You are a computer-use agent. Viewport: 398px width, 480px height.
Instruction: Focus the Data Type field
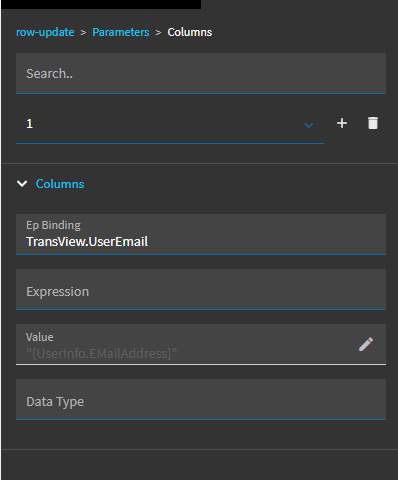[x=201, y=399]
